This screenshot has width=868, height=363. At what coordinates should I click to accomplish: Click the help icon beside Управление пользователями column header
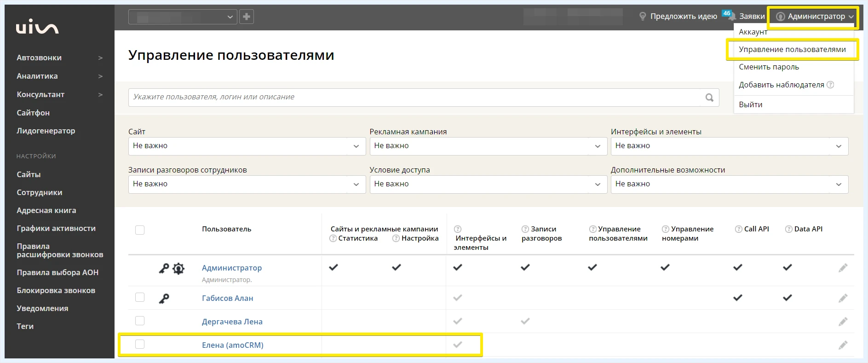(593, 229)
